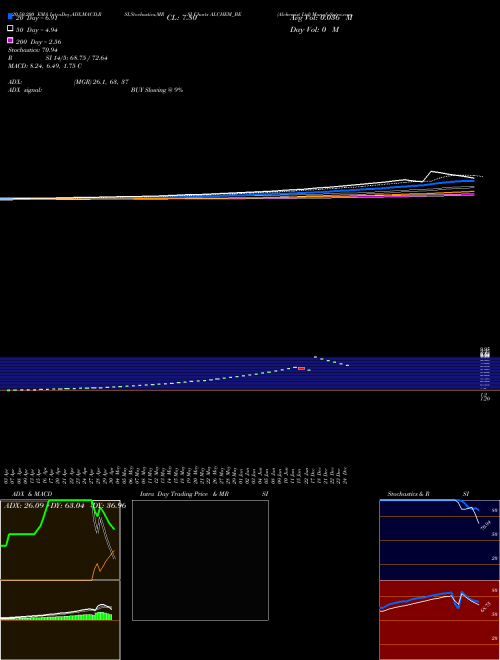Click the MACD values line
The height and width of the screenshot is (660, 500).
[45, 66]
